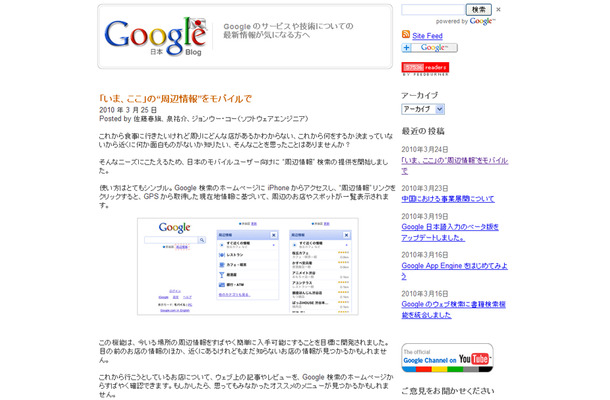Click the Posted by author line
610x400 pixels.
pyautogui.click(x=203, y=119)
